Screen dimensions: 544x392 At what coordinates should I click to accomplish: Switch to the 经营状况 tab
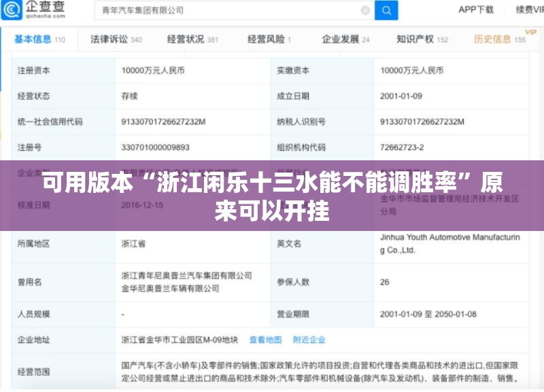pyautogui.click(x=192, y=39)
